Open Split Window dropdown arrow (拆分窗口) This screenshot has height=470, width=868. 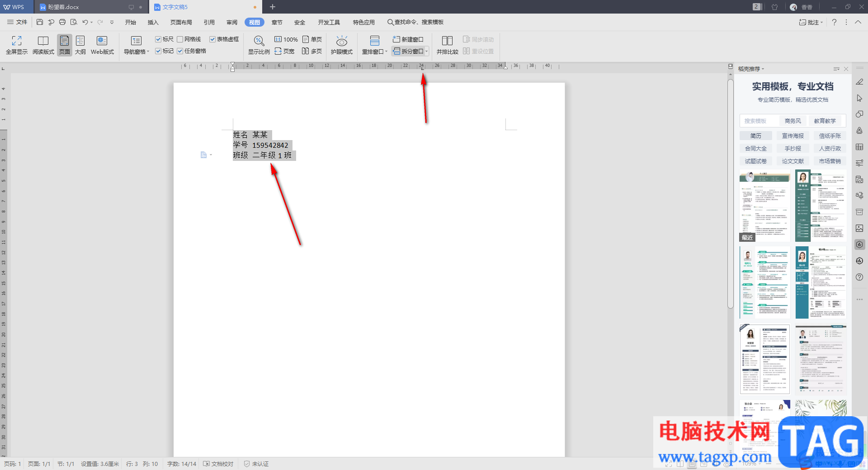coord(426,52)
